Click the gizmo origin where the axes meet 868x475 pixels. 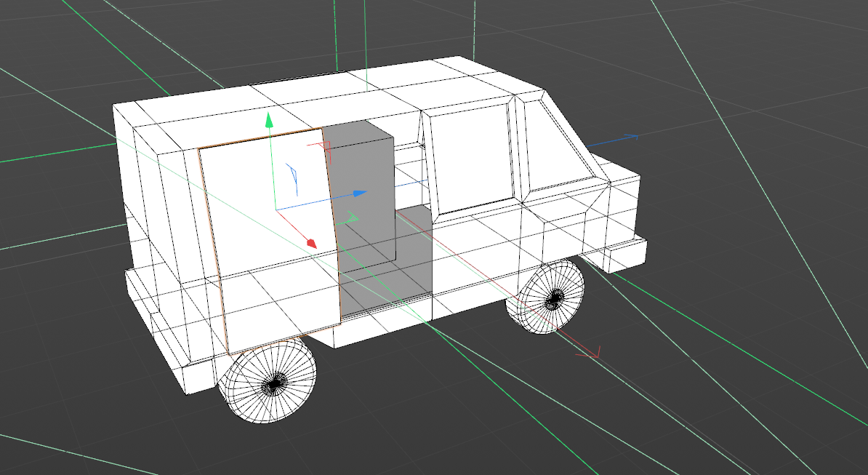coord(275,210)
